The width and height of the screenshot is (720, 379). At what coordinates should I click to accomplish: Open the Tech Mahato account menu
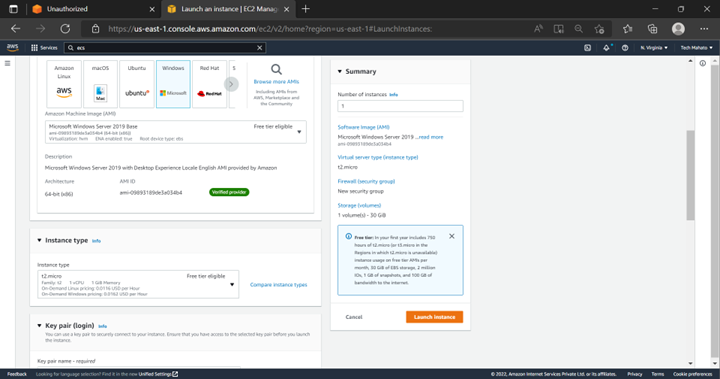click(696, 48)
